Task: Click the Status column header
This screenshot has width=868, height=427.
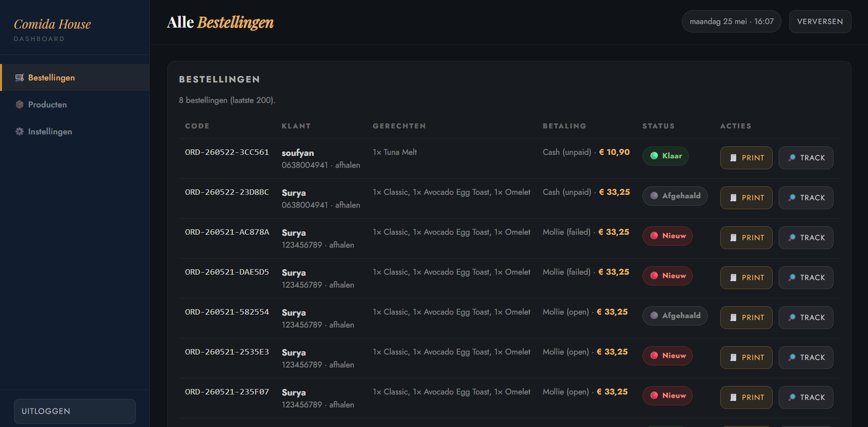Action: pyautogui.click(x=658, y=126)
